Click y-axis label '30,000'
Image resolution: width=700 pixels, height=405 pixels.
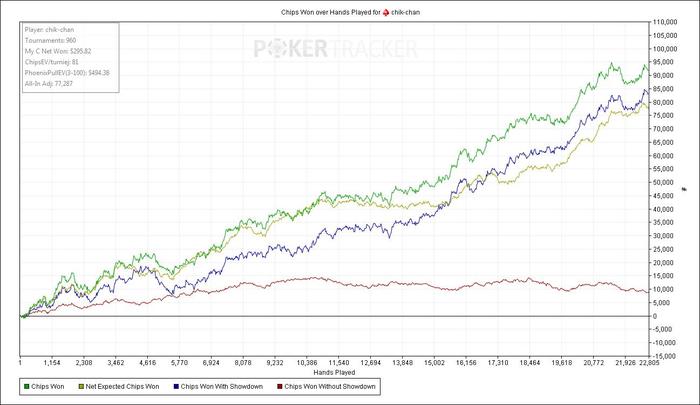(664, 236)
